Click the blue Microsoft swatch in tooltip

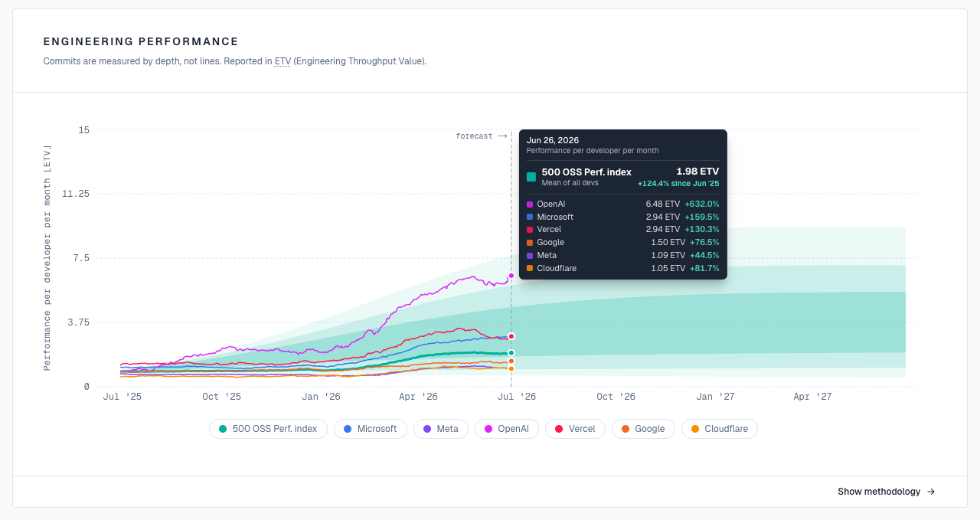tap(530, 217)
